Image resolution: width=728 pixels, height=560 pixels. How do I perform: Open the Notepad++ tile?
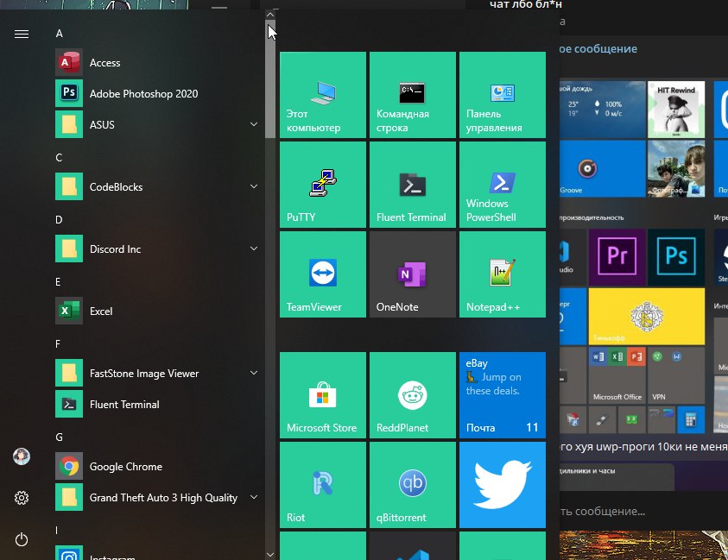[503, 274]
